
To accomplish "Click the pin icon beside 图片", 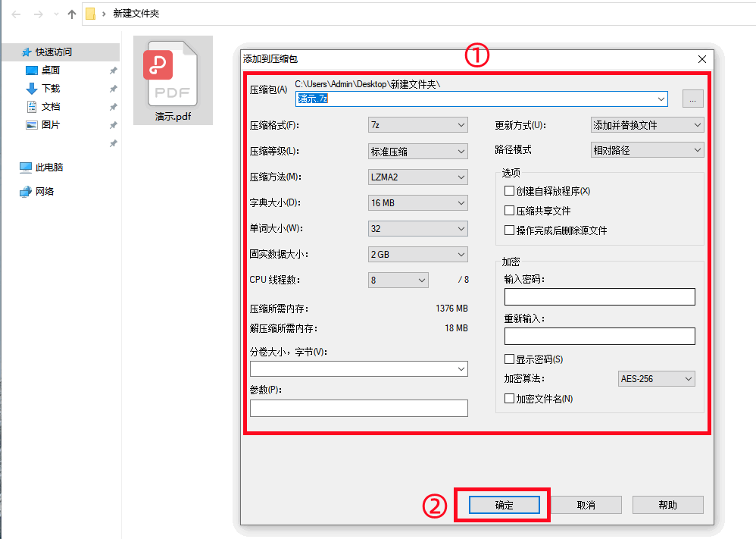I will coord(114,125).
